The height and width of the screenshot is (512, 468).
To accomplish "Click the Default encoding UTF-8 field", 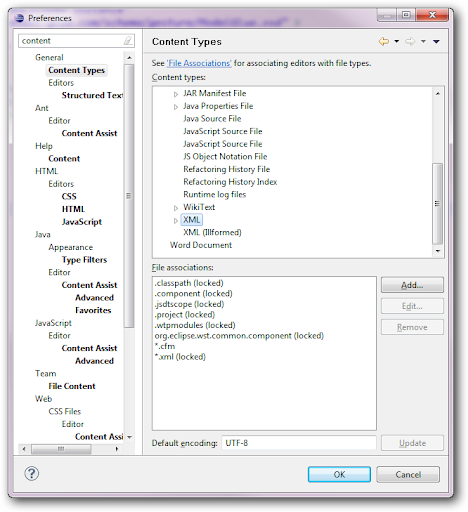I will (x=299, y=443).
